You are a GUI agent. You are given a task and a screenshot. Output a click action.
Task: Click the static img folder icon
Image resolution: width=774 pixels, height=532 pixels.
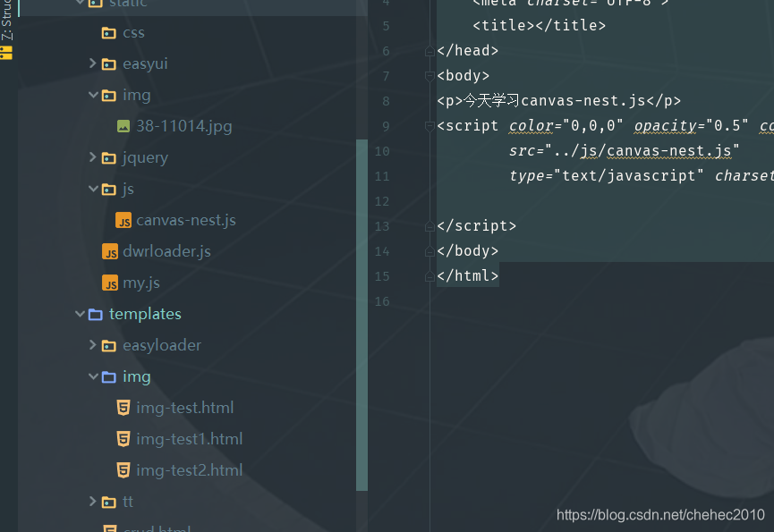coord(108,95)
